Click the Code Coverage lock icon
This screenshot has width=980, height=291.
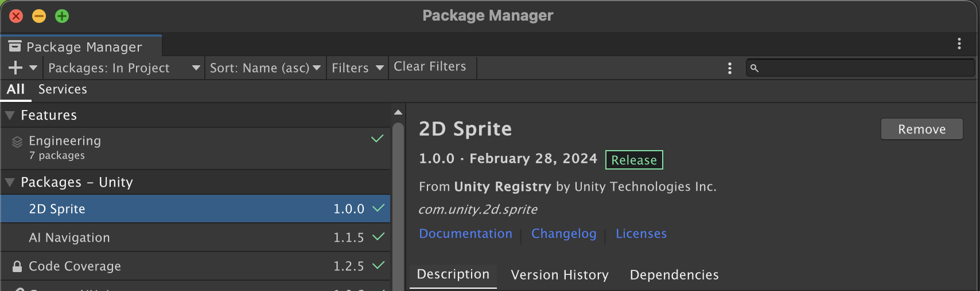click(x=17, y=266)
